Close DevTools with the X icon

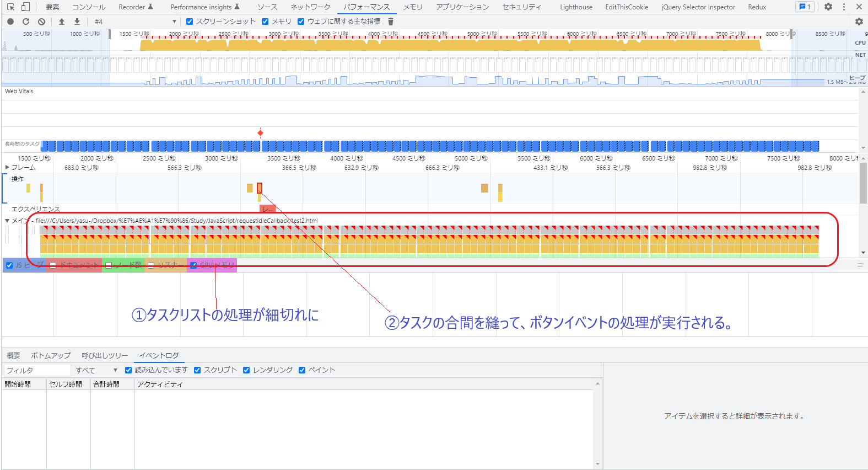(859, 7)
